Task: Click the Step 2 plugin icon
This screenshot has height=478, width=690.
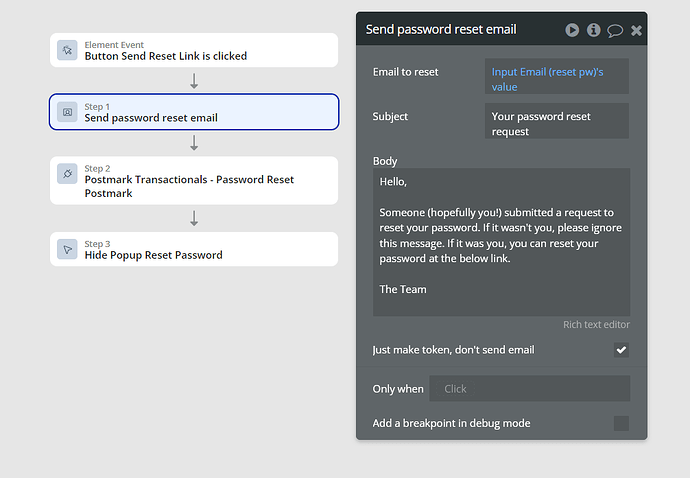Action: 67,174
